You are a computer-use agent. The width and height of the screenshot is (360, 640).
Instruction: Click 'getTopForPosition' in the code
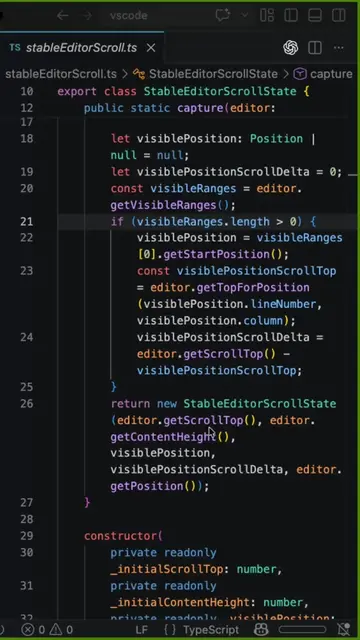pos(253,288)
